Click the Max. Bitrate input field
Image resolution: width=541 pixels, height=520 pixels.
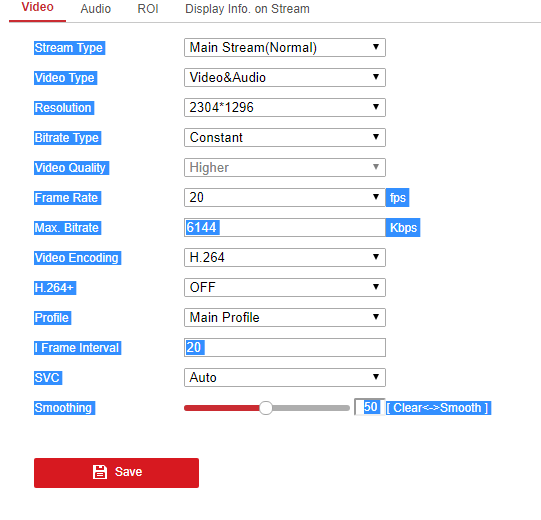[285, 228]
